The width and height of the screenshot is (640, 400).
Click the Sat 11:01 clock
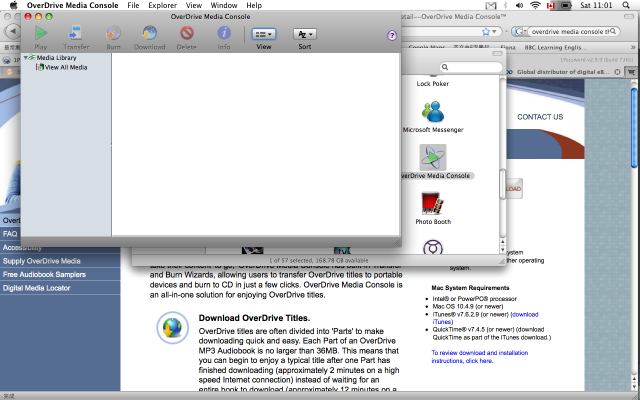596,5
